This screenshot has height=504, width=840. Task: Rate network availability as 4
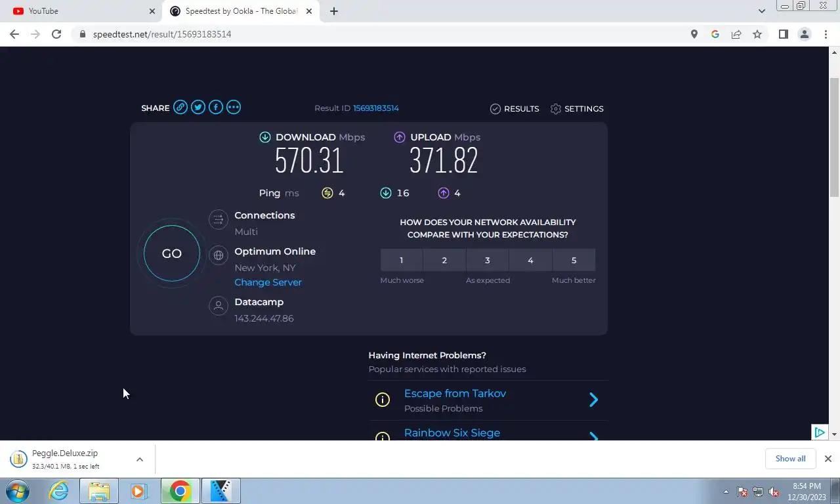530,260
